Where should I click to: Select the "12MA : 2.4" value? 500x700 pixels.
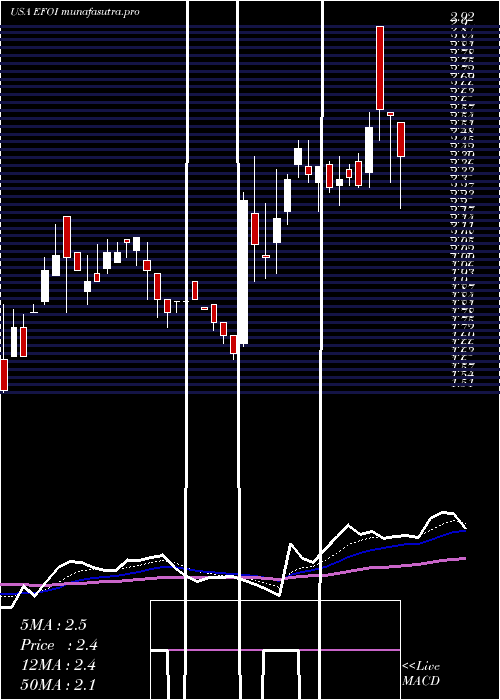pyautogui.click(x=58, y=665)
